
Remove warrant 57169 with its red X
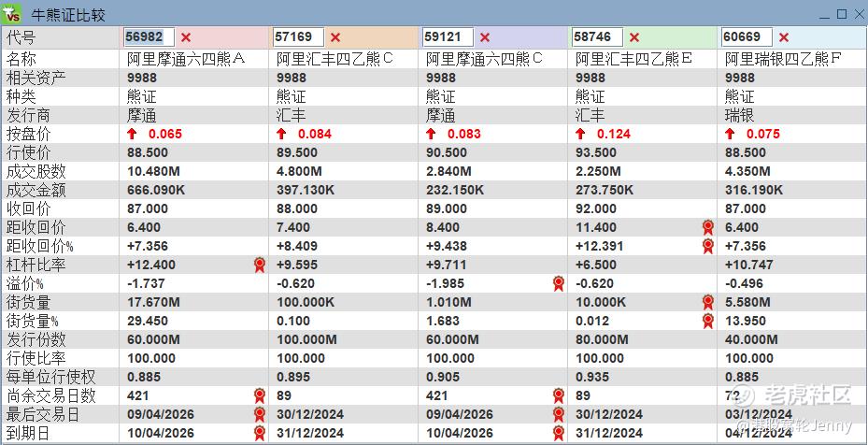(x=335, y=37)
